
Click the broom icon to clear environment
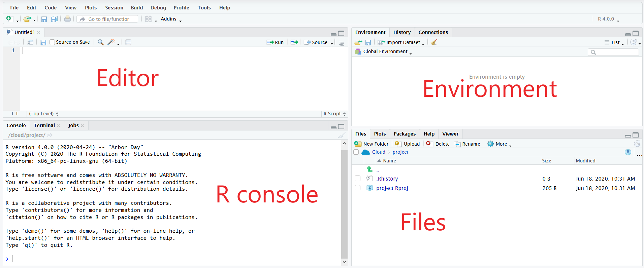click(x=434, y=42)
